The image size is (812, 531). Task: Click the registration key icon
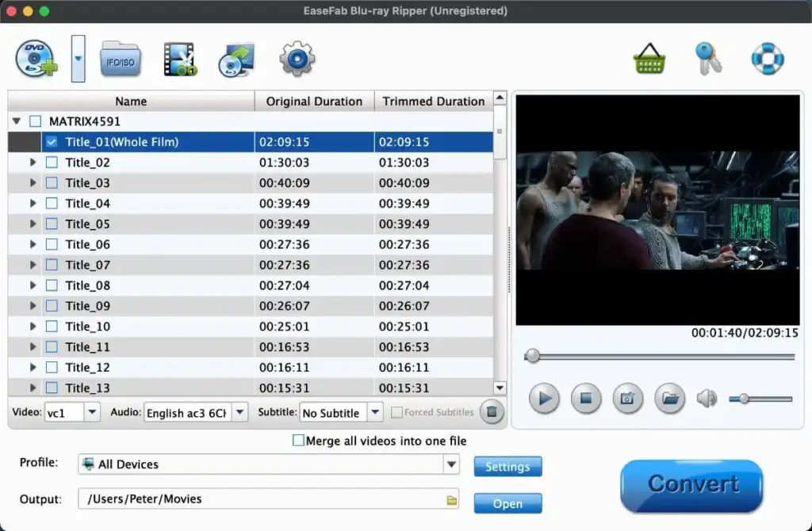708,58
